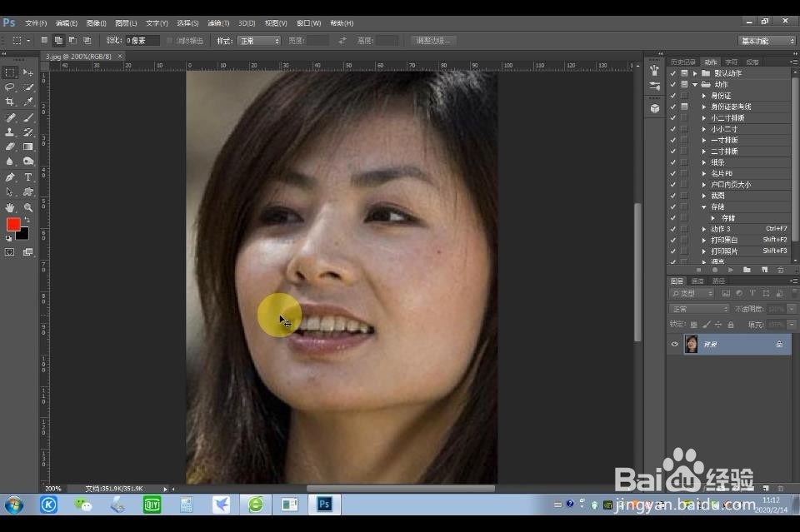Switch to the 路径 tab
This screenshot has width=800, height=532.
(718, 281)
